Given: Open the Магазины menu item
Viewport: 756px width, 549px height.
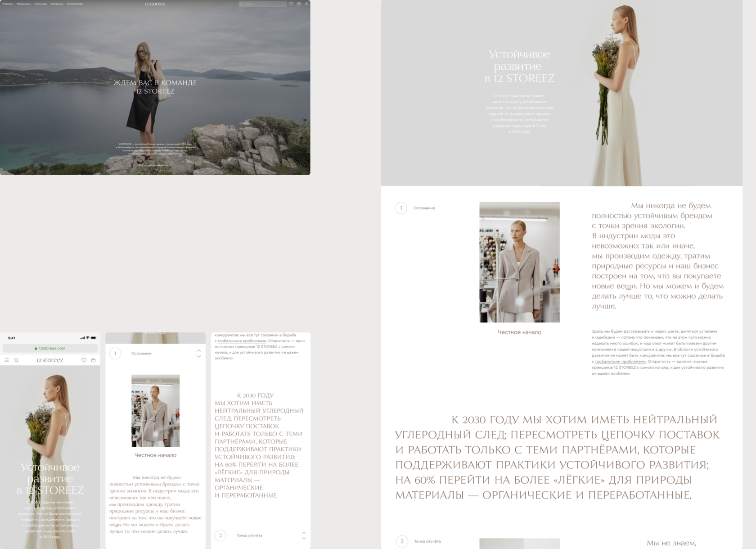Looking at the screenshot, I should pos(57,4).
